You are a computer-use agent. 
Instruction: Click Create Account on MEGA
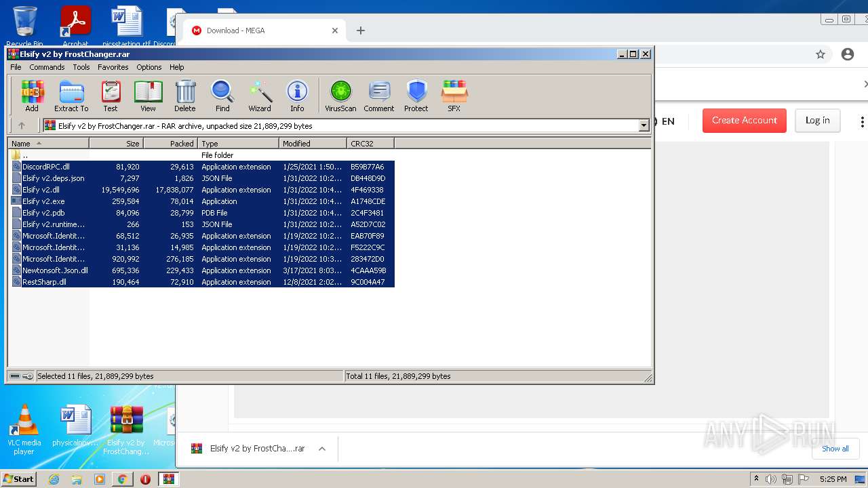[745, 120]
